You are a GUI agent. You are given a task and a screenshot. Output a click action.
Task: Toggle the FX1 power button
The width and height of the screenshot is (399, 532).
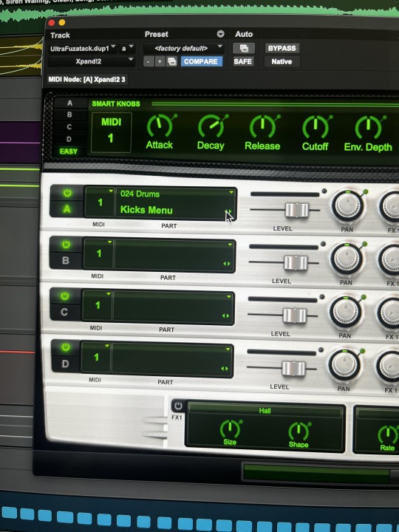[x=178, y=406]
